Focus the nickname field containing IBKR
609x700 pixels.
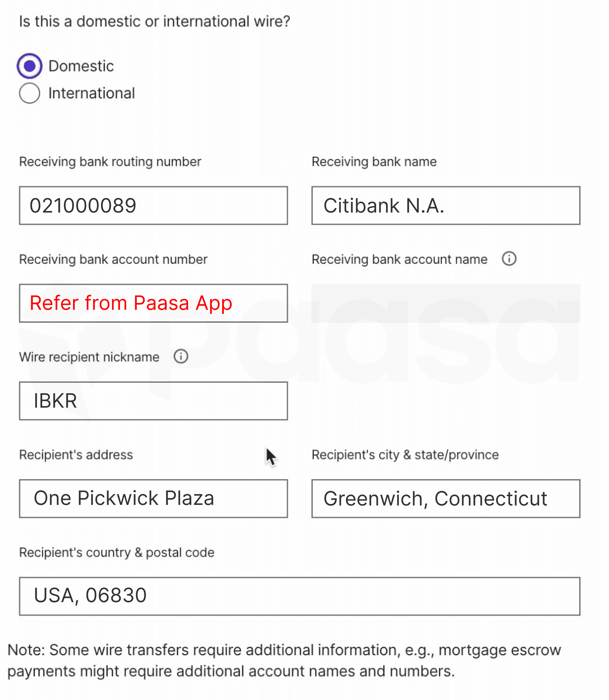point(153,401)
